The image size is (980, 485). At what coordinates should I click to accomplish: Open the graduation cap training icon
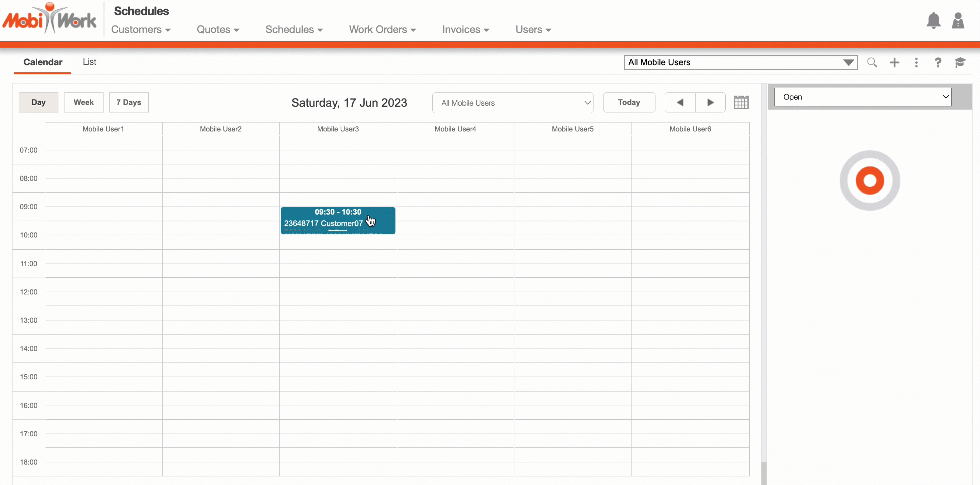pyautogui.click(x=960, y=62)
